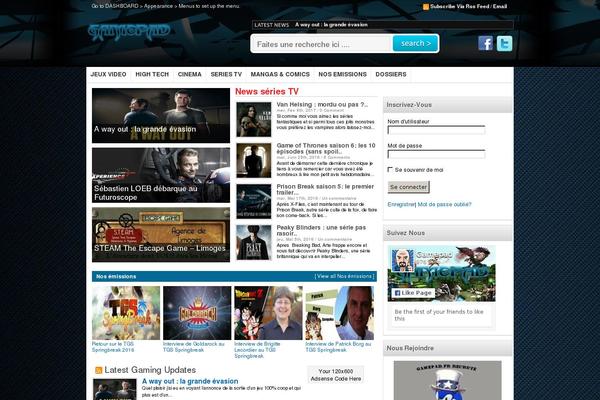
Task: Open the Twitter social icon
Action: click(x=504, y=43)
